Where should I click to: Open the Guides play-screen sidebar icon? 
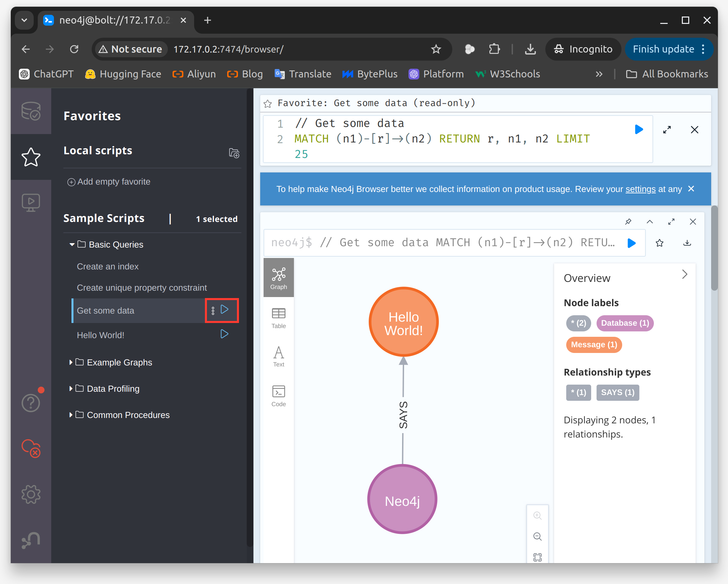tap(31, 202)
